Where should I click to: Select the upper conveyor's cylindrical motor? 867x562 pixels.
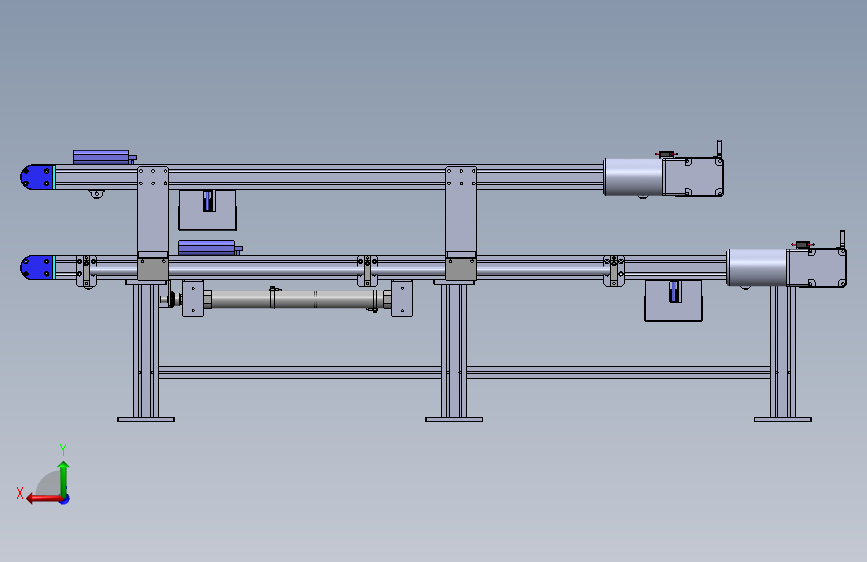[x=633, y=177]
